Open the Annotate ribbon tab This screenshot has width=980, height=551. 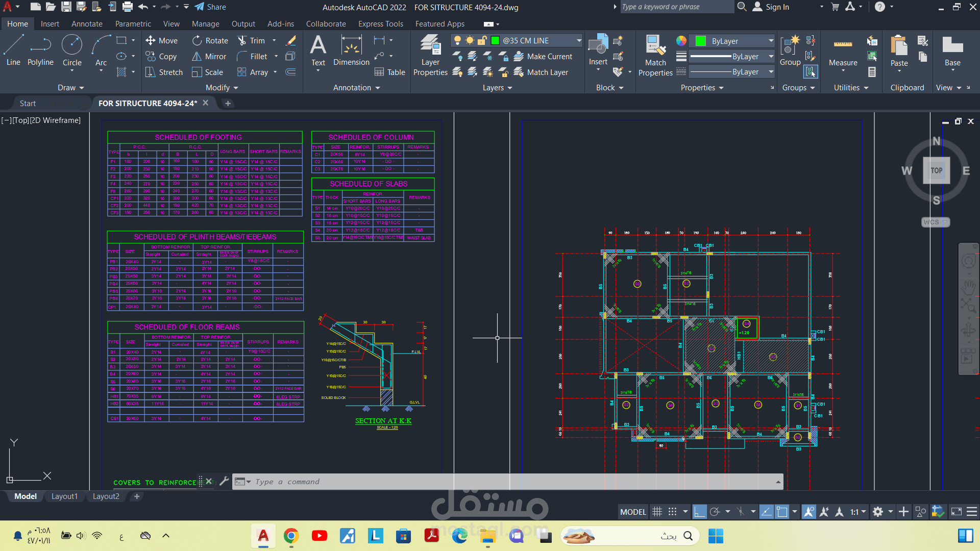click(x=87, y=24)
